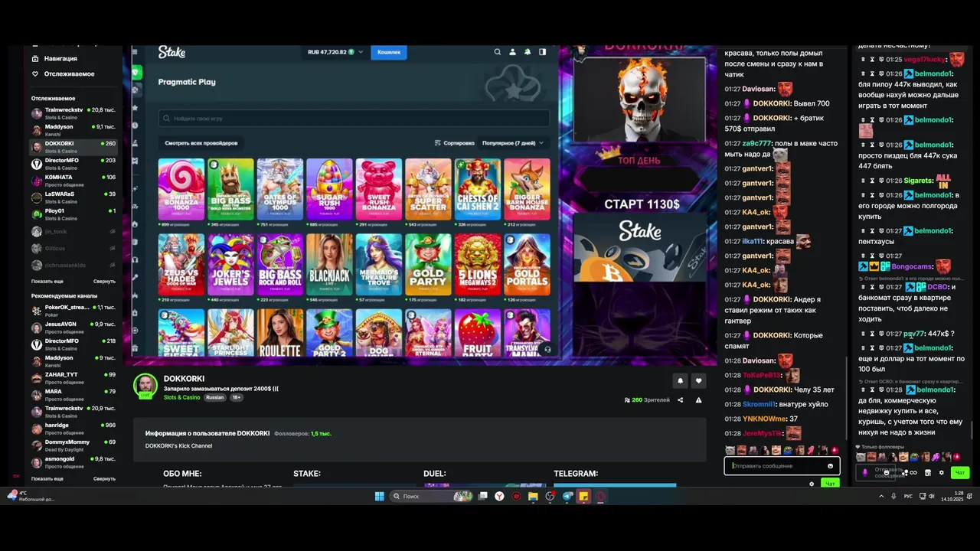Select KOMHATA channel in sidebar
The width and height of the screenshot is (980, 551).
pyautogui.click(x=73, y=180)
